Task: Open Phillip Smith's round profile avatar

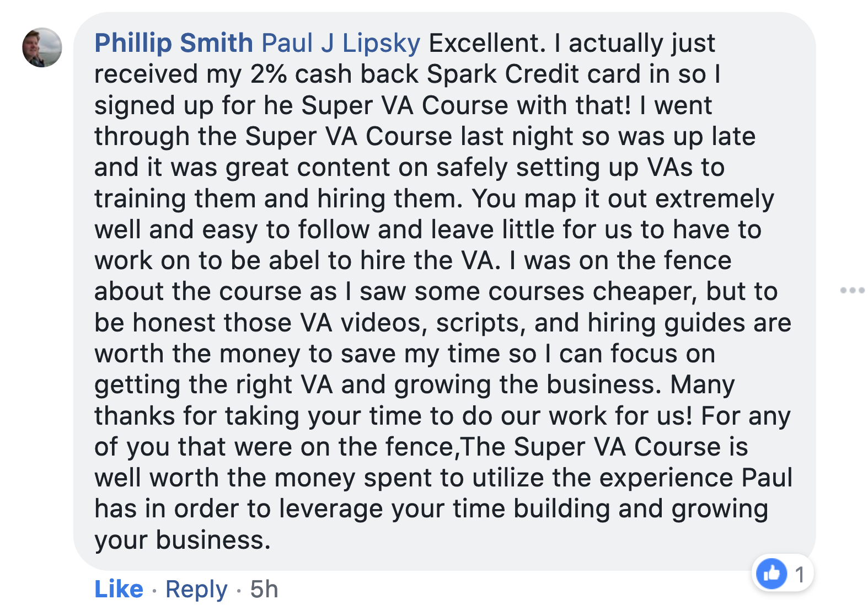Action: (42, 47)
